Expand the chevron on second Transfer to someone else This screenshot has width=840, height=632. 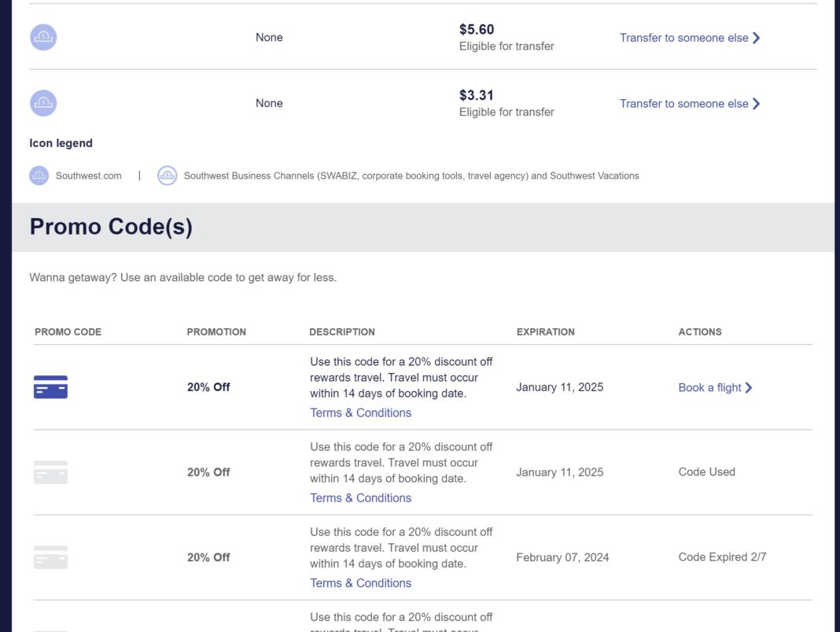click(x=756, y=103)
